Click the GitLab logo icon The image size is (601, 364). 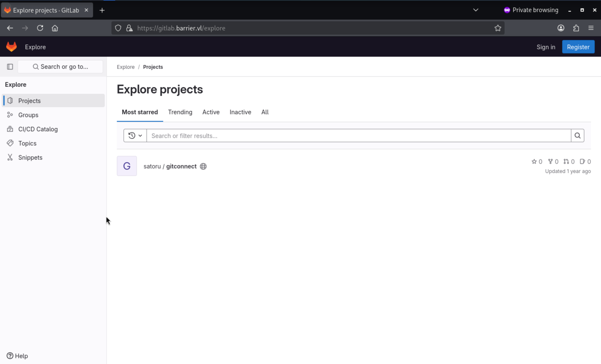11,47
